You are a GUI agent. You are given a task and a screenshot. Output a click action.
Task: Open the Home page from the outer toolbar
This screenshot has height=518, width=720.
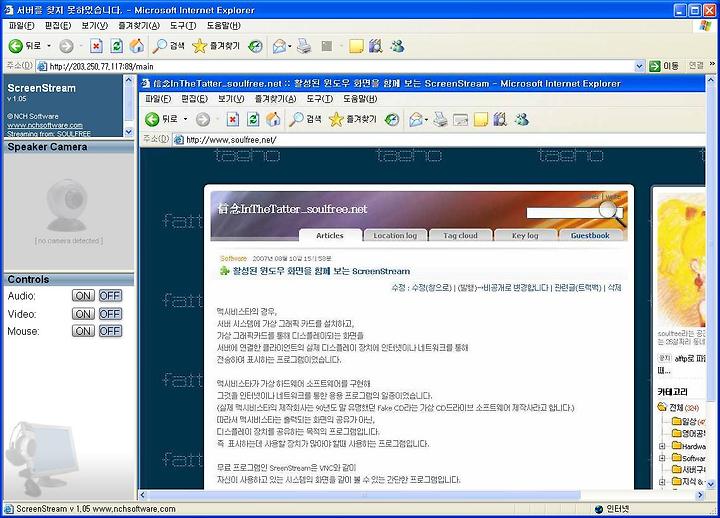[137, 45]
